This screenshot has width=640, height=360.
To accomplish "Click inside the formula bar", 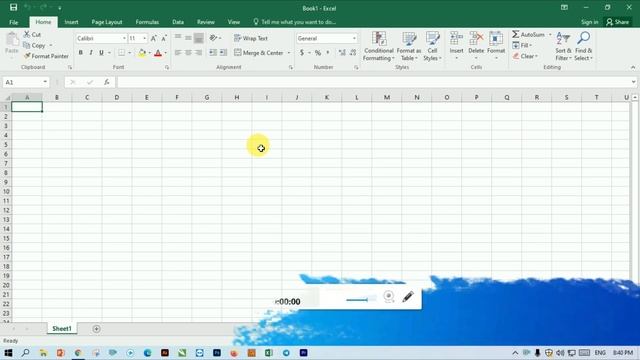I will 376,82.
